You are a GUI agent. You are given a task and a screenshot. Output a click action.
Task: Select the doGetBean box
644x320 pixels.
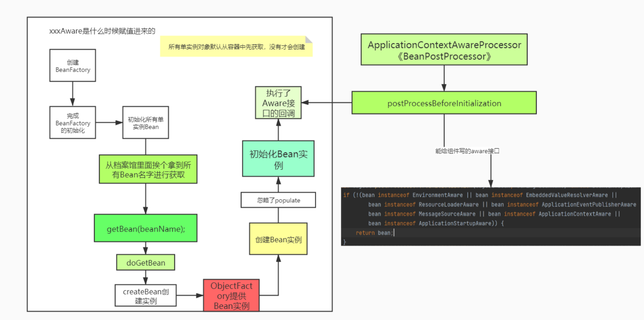146,262
